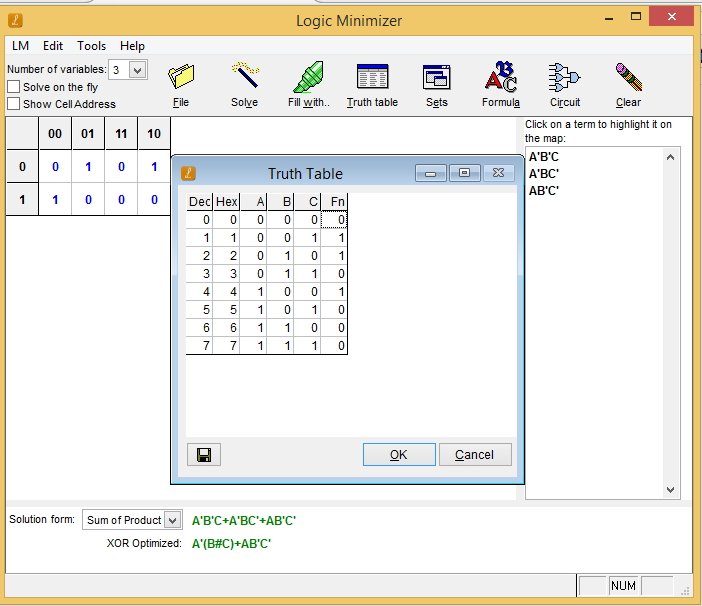Select Fn cell in truth table row 0

click(x=334, y=220)
